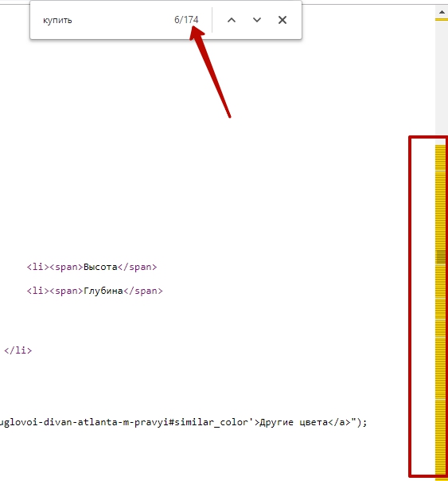Click the '6/174' match counter
Screen dimensions: 448x481
tap(186, 20)
